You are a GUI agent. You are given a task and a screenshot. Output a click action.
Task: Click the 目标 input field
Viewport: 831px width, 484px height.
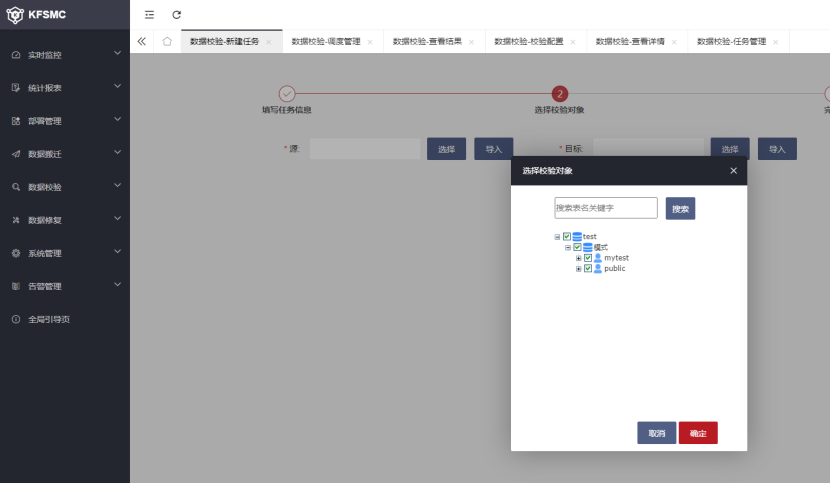(648, 149)
